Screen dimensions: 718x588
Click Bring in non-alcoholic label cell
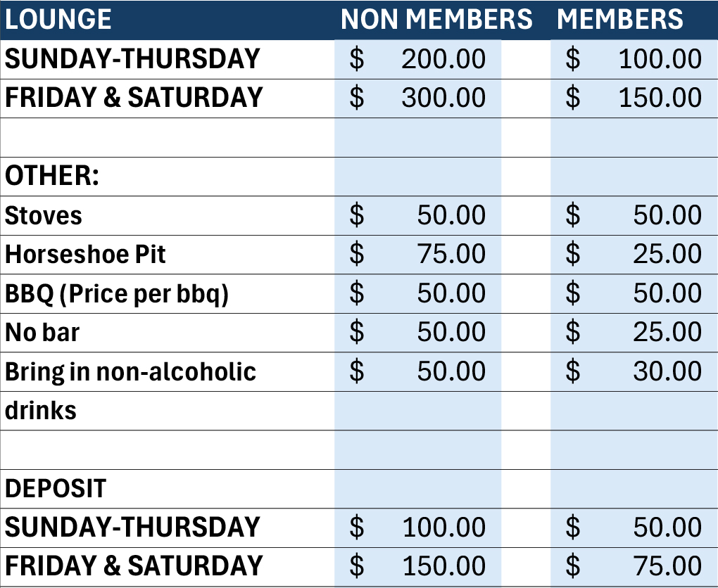pyautogui.click(x=167, y=372)
